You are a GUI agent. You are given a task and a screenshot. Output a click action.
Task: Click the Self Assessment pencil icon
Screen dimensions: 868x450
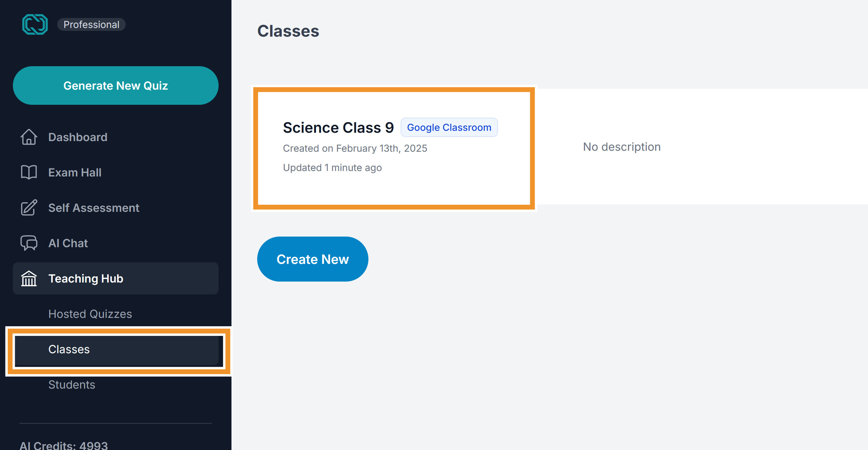coord(29,208)
